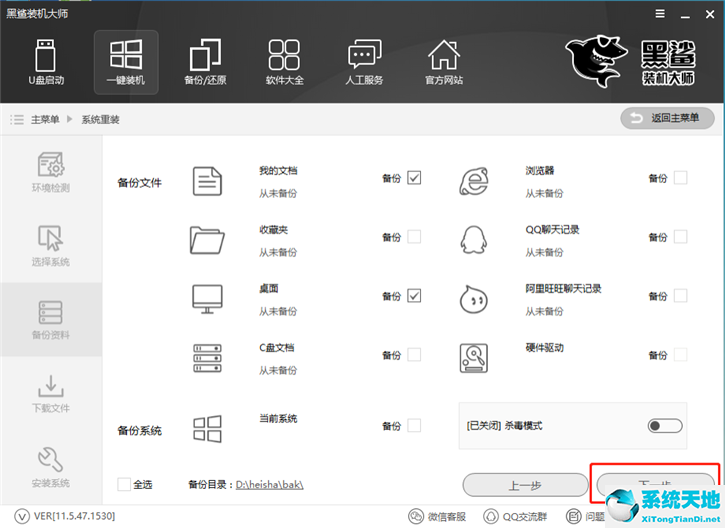The width and height of the screenshot is (725, 528).
Task: Open 软件大全 section
Action: (284, 62)
